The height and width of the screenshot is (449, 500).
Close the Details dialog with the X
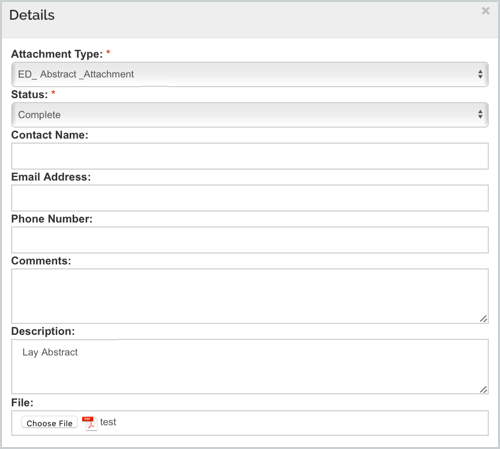tap(485, 11)
